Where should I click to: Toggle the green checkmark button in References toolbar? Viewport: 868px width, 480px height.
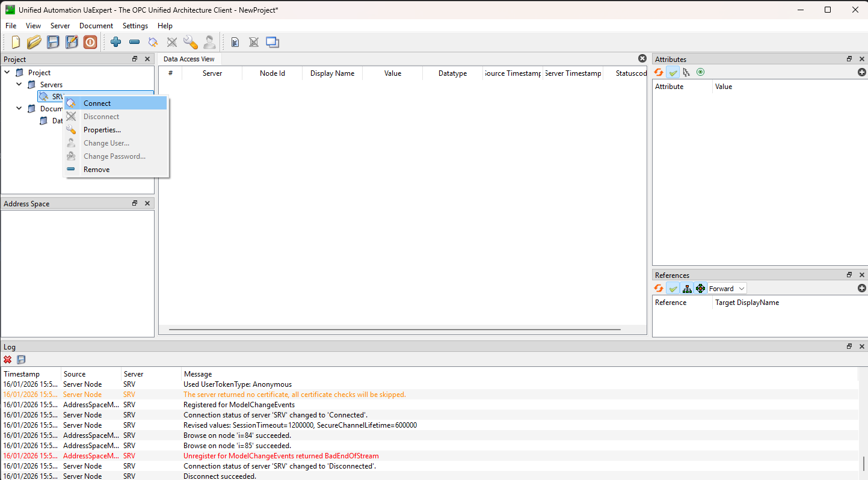(673, 289)
